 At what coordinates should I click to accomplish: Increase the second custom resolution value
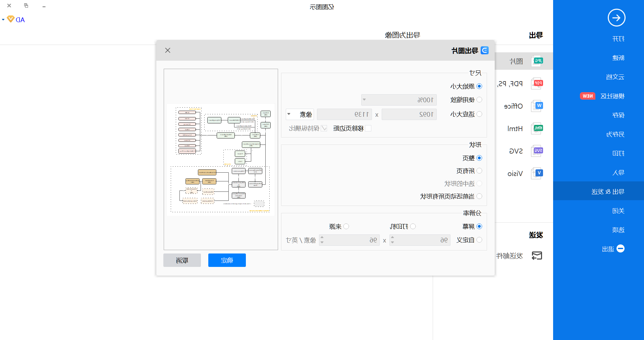[x=322, y=237]
